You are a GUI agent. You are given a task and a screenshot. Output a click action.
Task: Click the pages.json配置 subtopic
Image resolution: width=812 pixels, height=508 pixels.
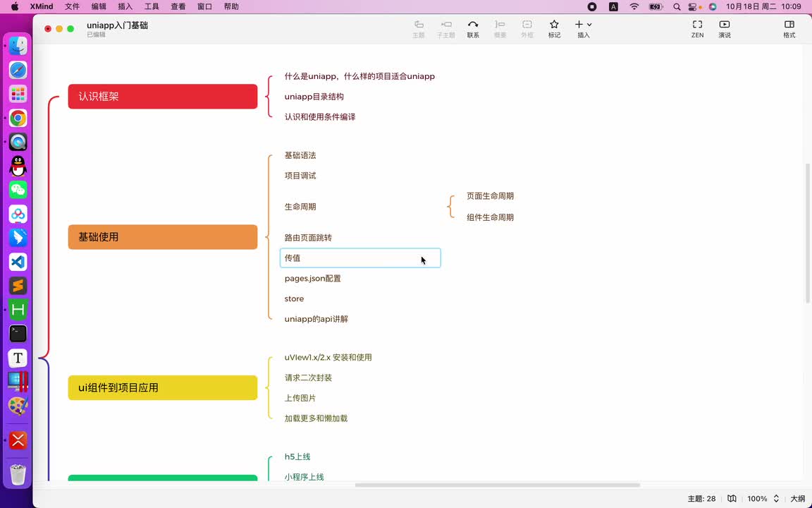click(313, 279)
